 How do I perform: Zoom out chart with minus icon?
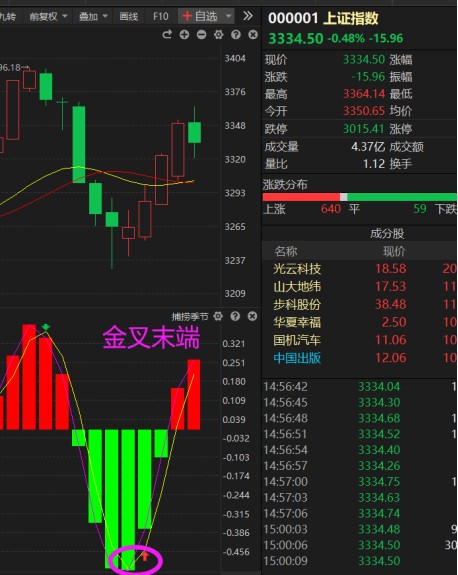coord(201,35)
